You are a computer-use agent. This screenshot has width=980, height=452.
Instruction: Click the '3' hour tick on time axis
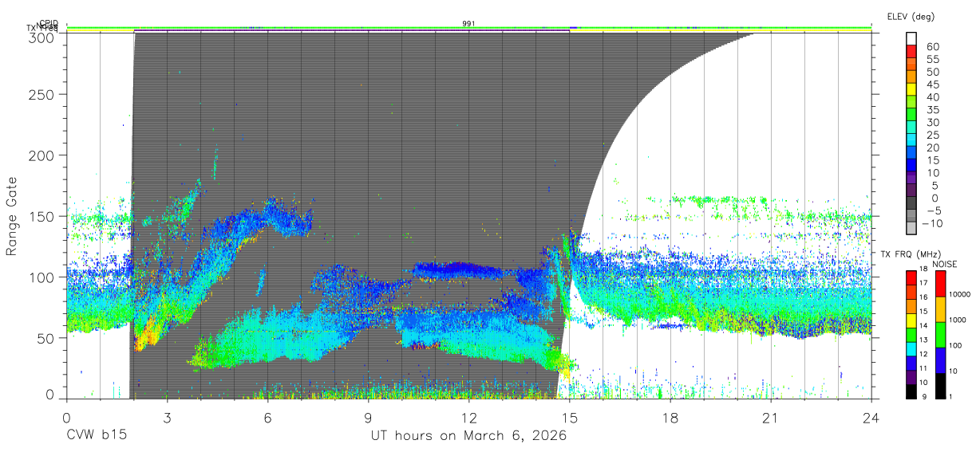tap(168, 417)
